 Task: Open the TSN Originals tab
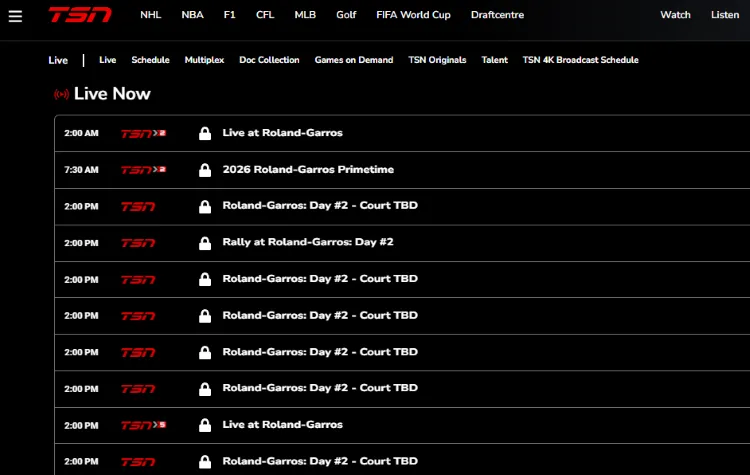click(437, 60)
